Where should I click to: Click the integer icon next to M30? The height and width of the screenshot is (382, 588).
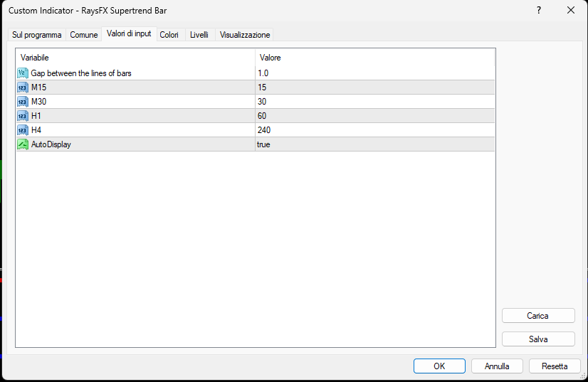[x=23, y=102]
